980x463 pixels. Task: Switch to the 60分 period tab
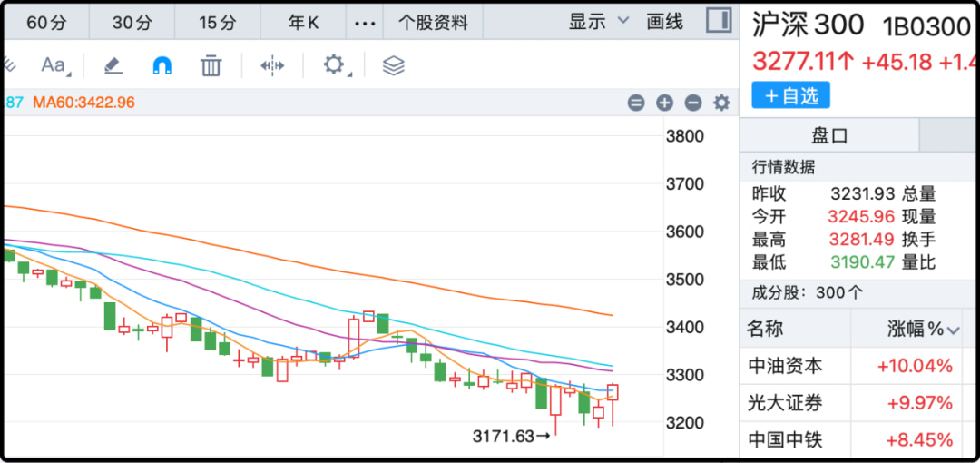pyautogui.click(x=46, y=24)
